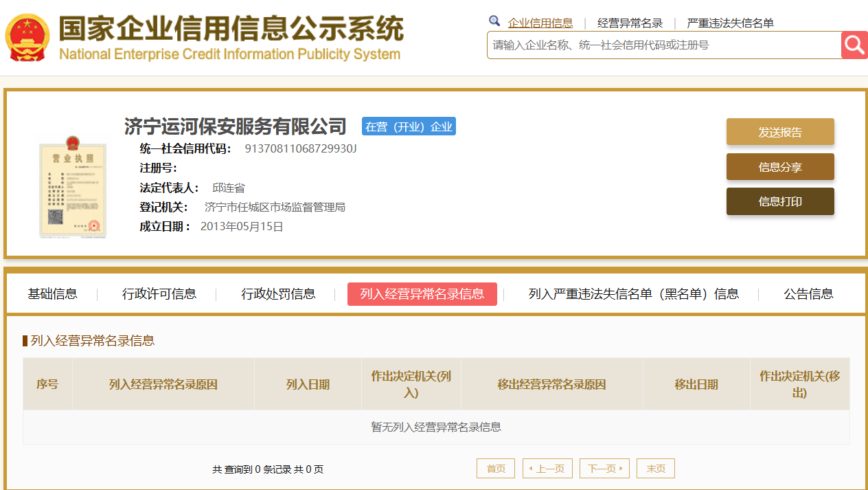Click the small magnifier icon beside 企业信用信息

click(x=494, y=21)
